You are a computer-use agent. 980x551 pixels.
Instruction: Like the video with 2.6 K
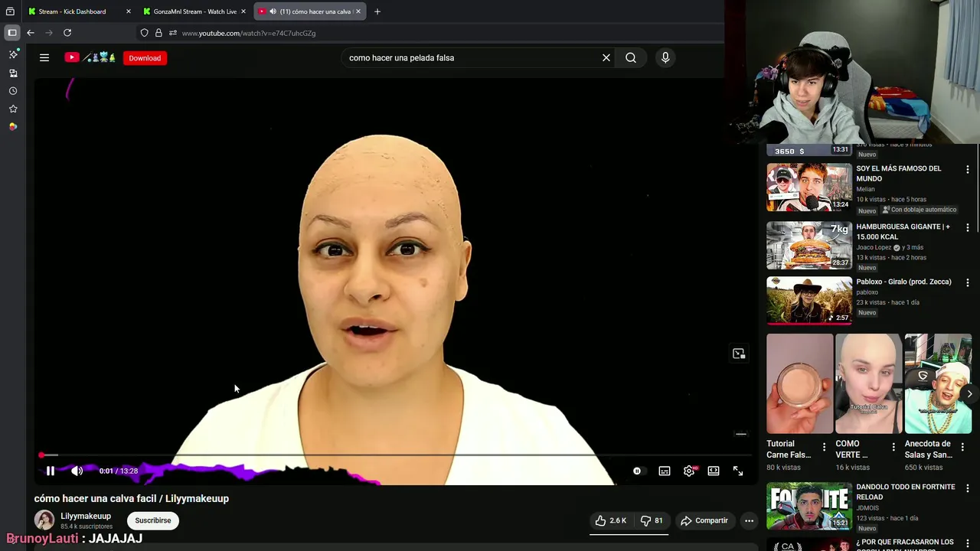611,520
